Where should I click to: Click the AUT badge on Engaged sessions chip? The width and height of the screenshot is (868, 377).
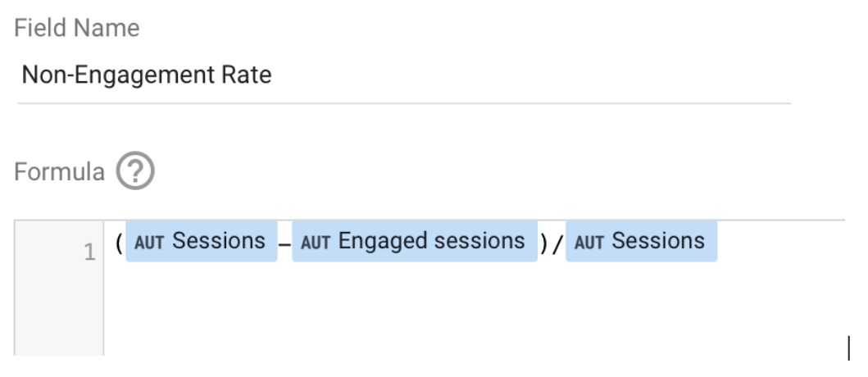pos(316,243)
